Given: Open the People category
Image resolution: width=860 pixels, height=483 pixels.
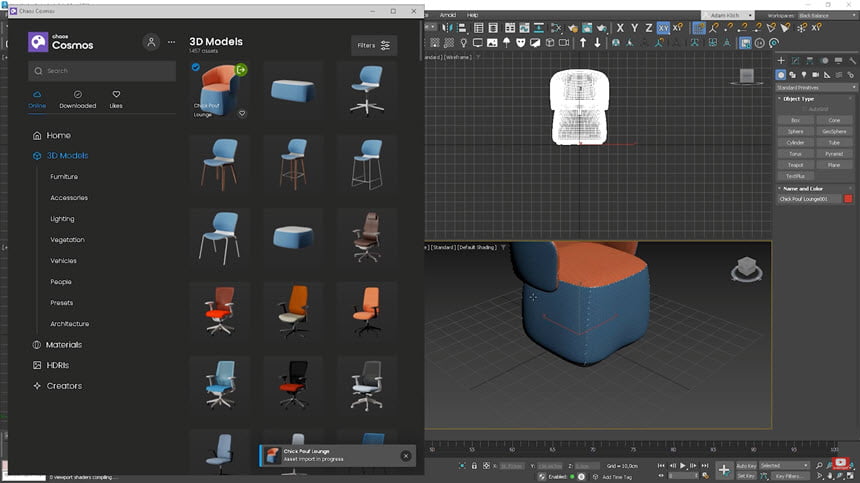Looking at the screenshot, I should 61,282.
